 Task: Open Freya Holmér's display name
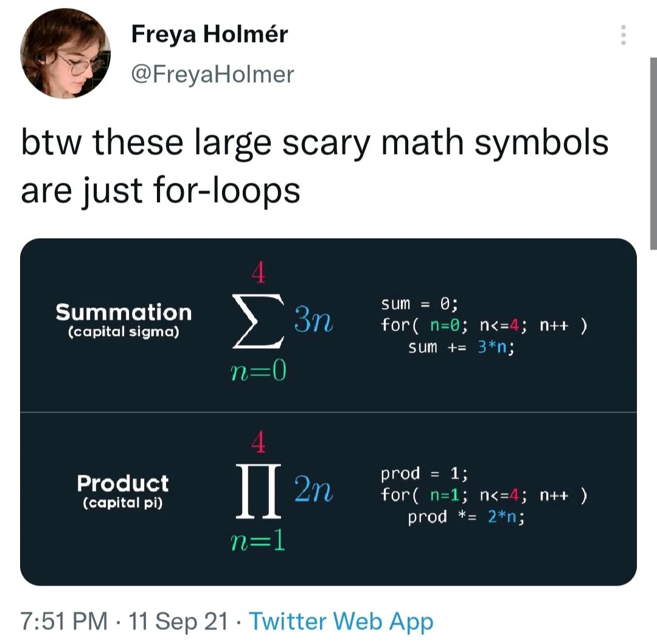(x=210, y=34)
